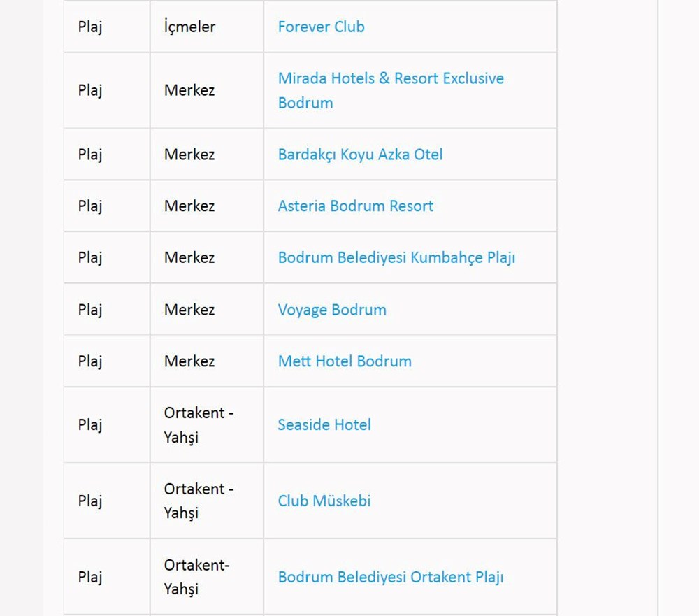Click the Seaside Hotel link
Viewport: 699px width, 616px height.
pos(324,425)
